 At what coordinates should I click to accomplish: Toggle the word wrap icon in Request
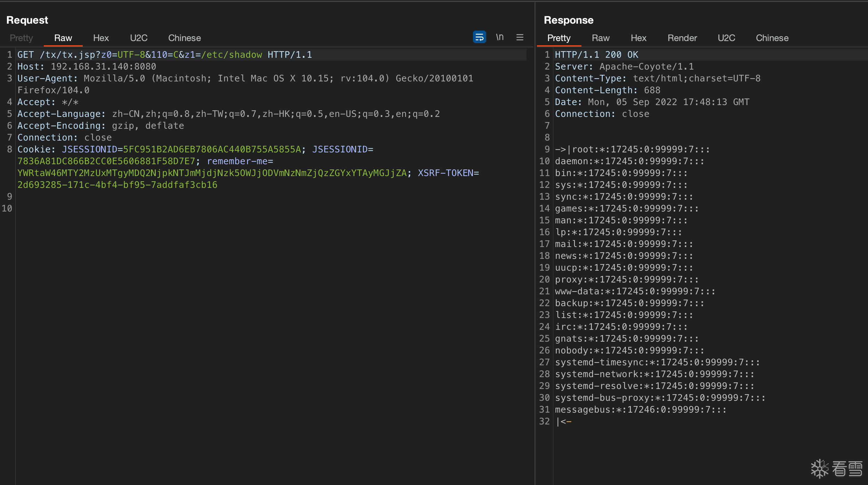[479, 37]
